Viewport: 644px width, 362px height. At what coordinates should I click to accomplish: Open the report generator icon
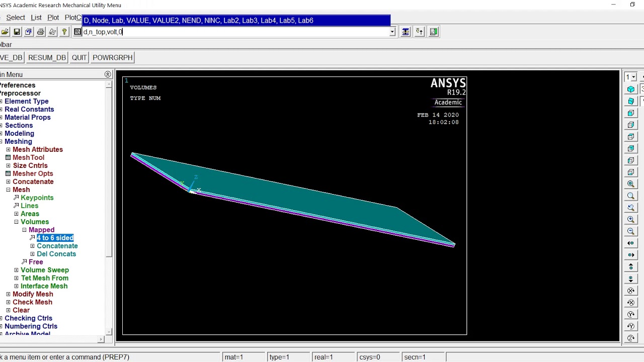52,32
